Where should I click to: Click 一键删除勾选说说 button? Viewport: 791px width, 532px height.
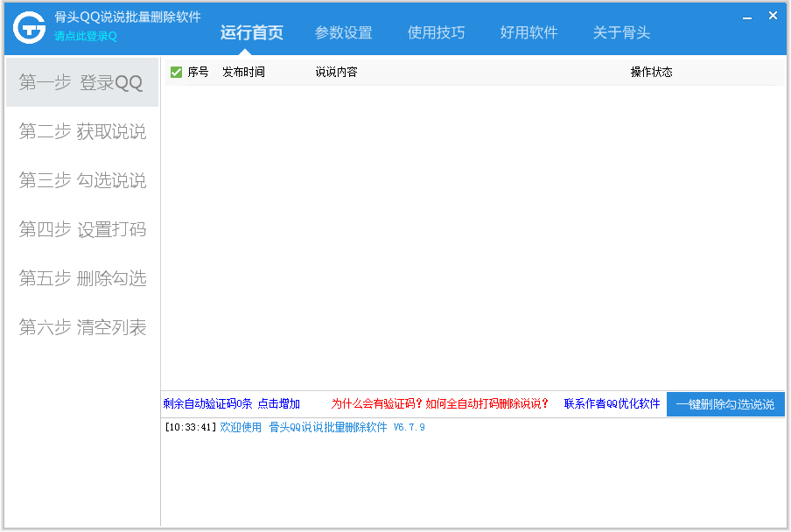coord(724,404)
